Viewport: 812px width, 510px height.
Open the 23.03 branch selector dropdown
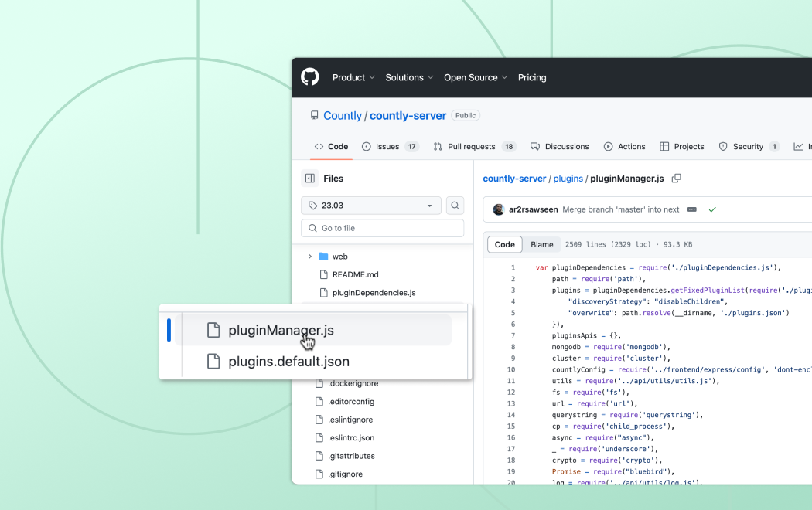pyautogui.click(x=370, y=205)
